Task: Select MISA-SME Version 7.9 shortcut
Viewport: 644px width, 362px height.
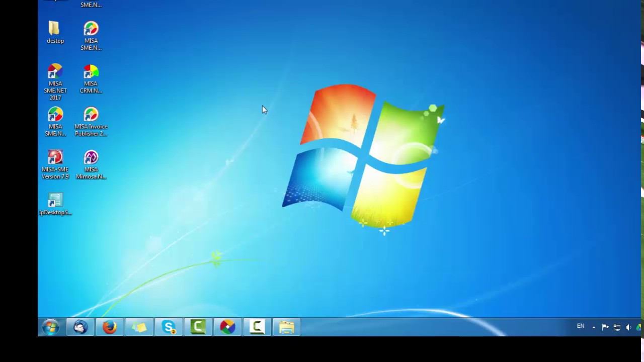Action: (55, 164)
